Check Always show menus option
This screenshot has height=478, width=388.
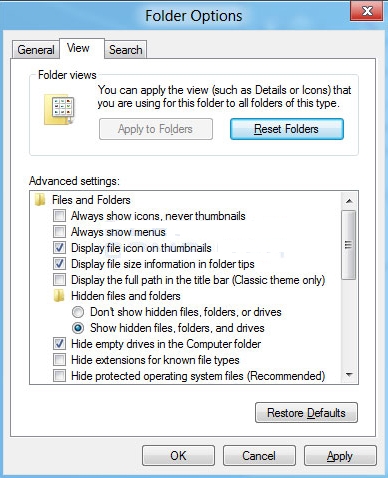coord(59,232)
